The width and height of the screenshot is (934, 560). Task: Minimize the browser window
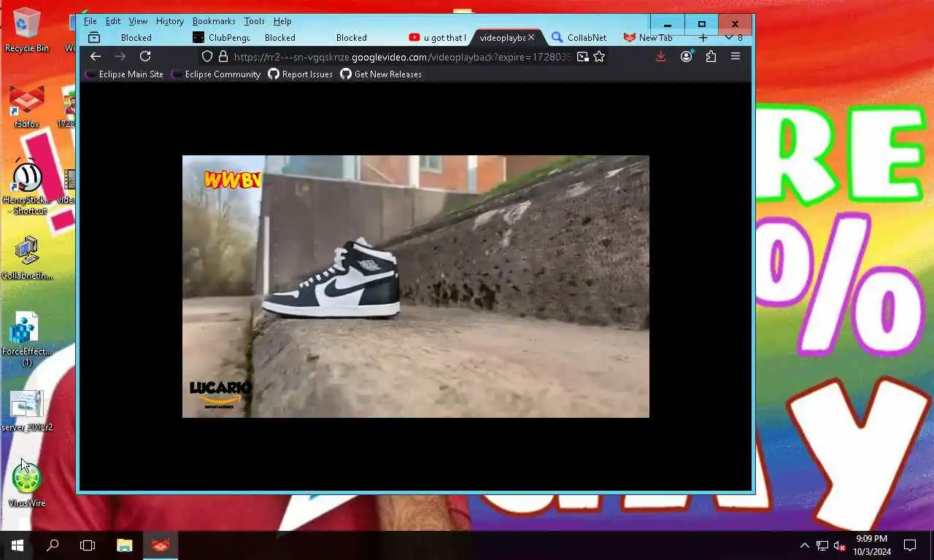point(667,24)
